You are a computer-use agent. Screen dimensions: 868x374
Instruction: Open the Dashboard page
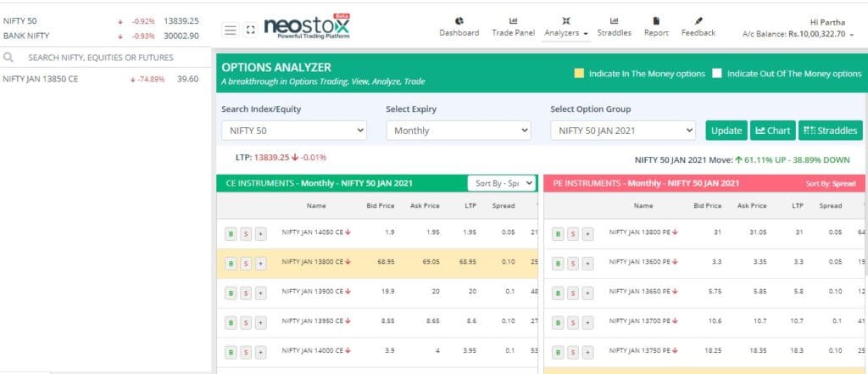click(459, 26)
